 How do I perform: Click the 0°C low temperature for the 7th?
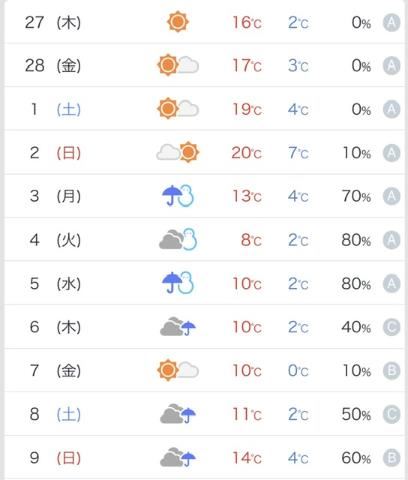tap(298, 370)
